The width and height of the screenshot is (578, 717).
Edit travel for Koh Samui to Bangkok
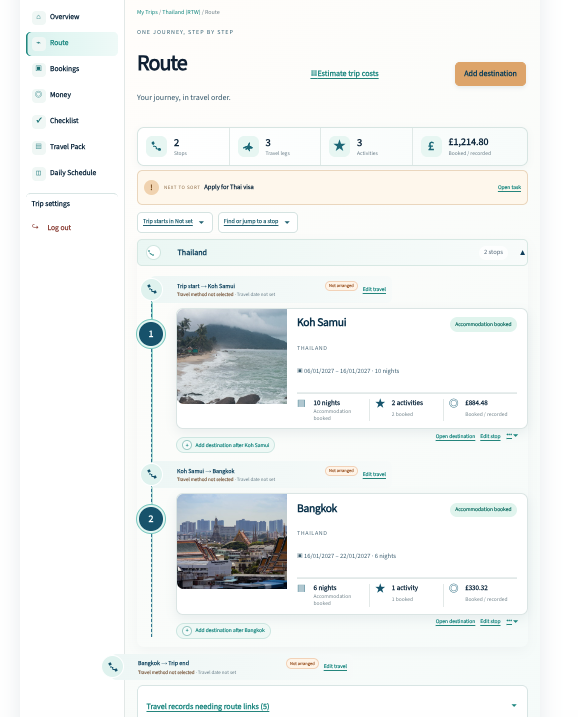pos(374,475)
